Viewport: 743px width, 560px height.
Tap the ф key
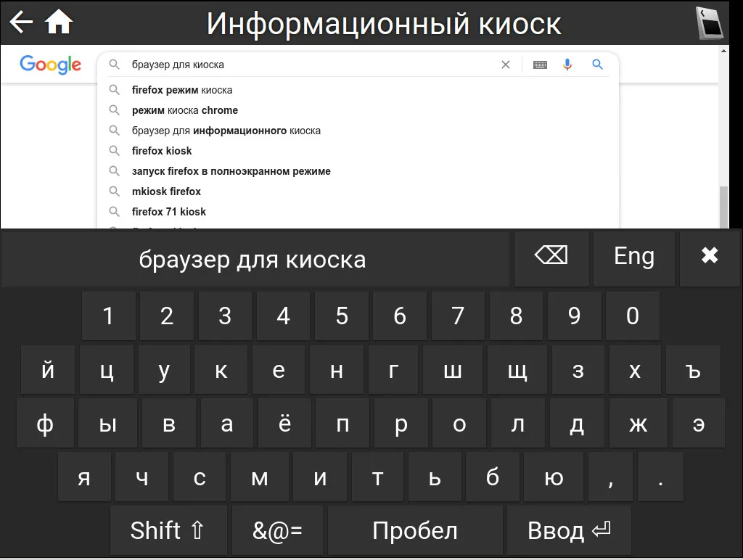[45, 423]
